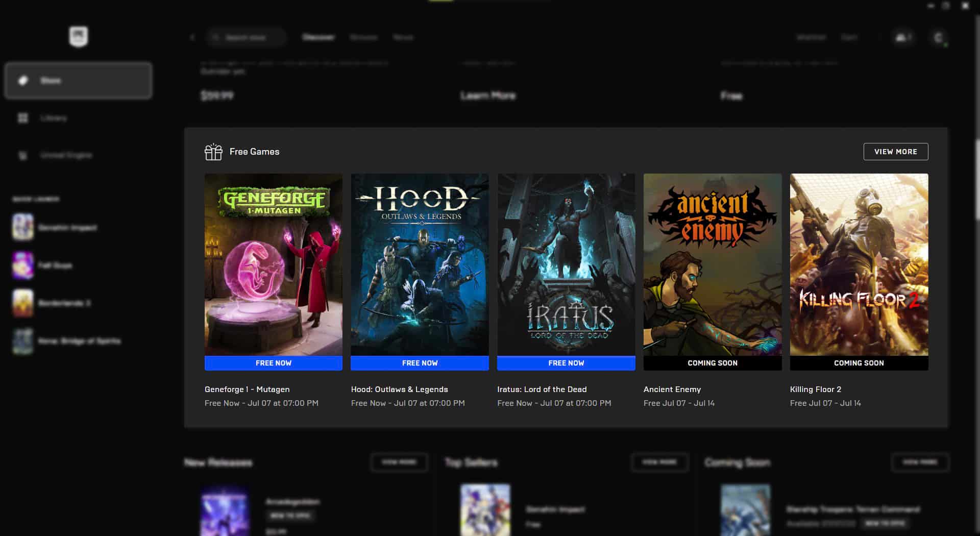This screenshot has height=536, width=980.
Task: Open your Wishlist
Action: coord(812,37)
